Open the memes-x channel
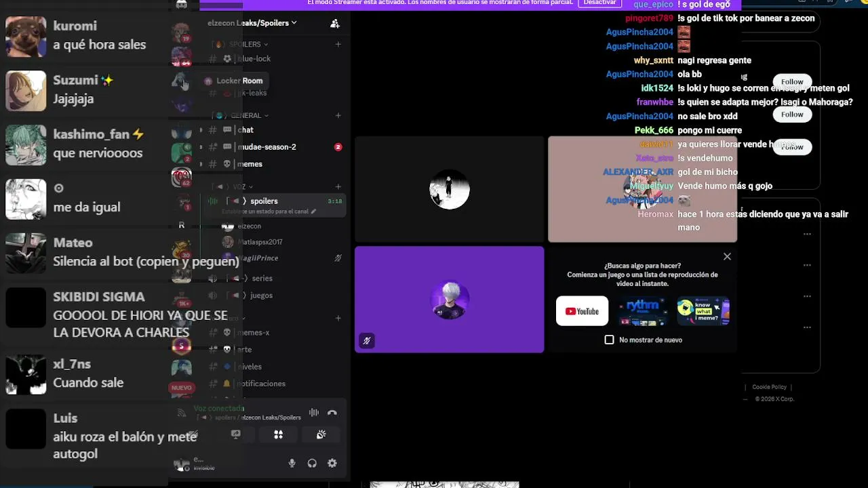868x488 pixels. pyautogui.click(x=274, y=333)
